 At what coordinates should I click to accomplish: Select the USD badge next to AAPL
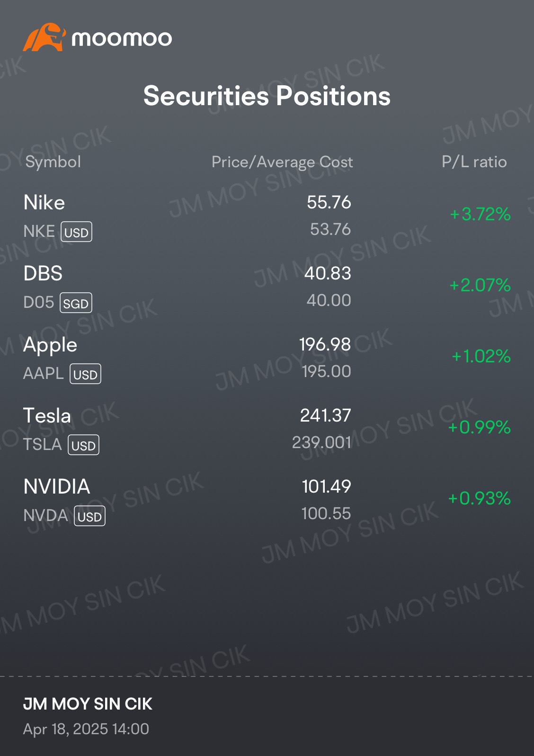pos(85,374)
